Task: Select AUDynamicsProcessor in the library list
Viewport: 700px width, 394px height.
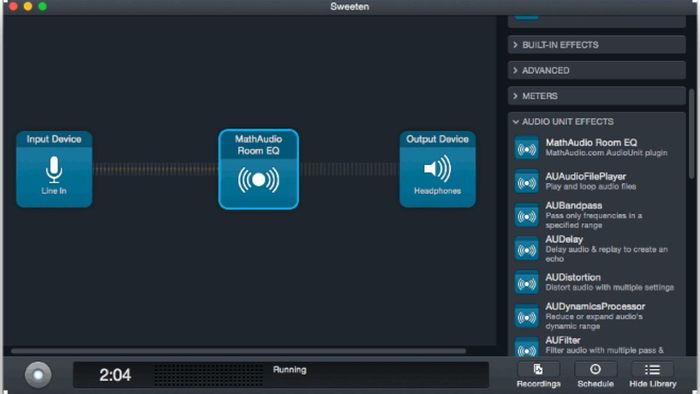Action: click(598, 316)
